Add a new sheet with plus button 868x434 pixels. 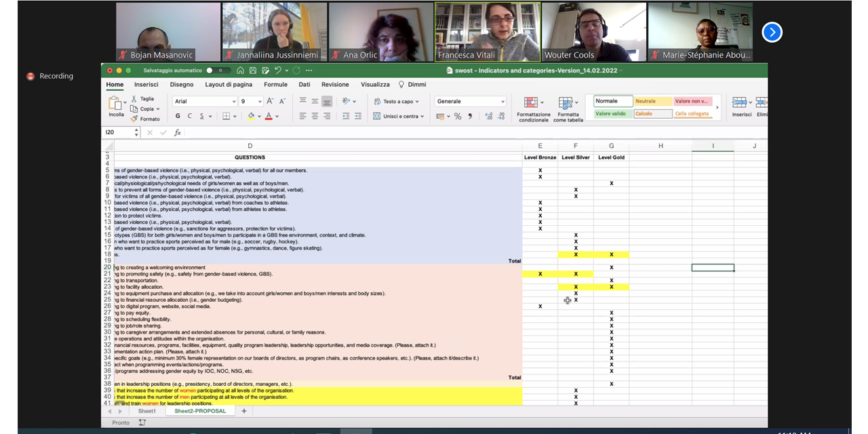pos(244,411)
